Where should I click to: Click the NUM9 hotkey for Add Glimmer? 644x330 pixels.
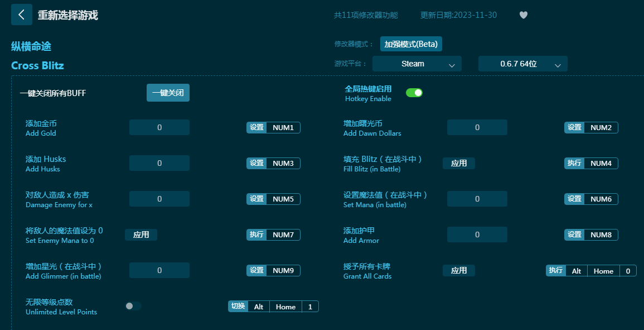point(283,271)
